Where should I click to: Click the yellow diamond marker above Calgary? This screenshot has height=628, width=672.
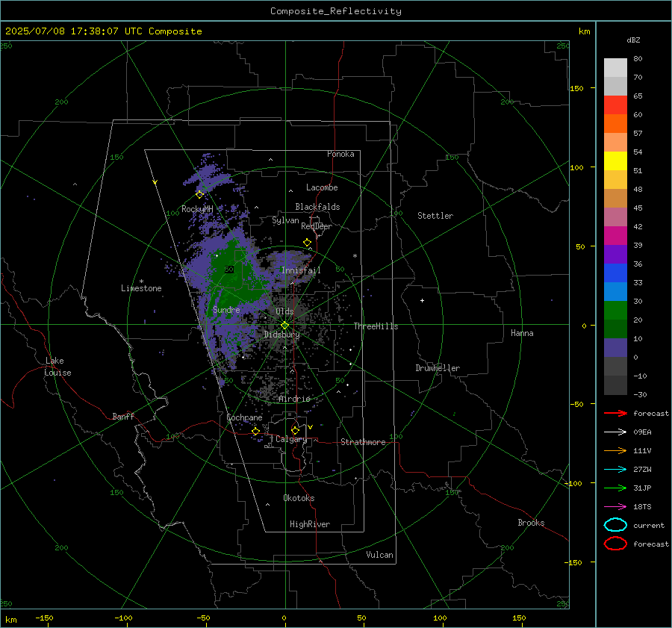coord(295,430)
